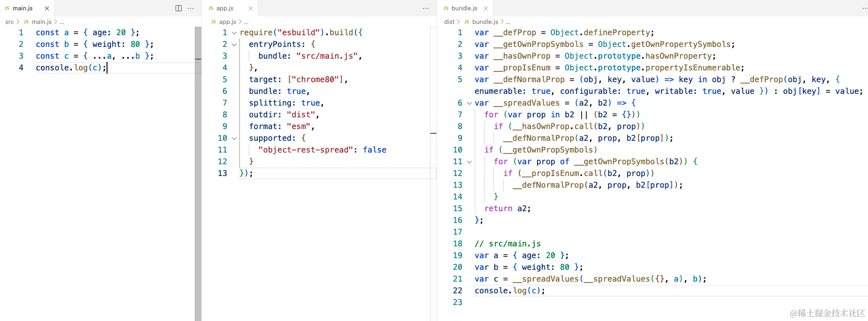
Task: Open more actions menu in app.js pane
Action: [x=426, y=8]
